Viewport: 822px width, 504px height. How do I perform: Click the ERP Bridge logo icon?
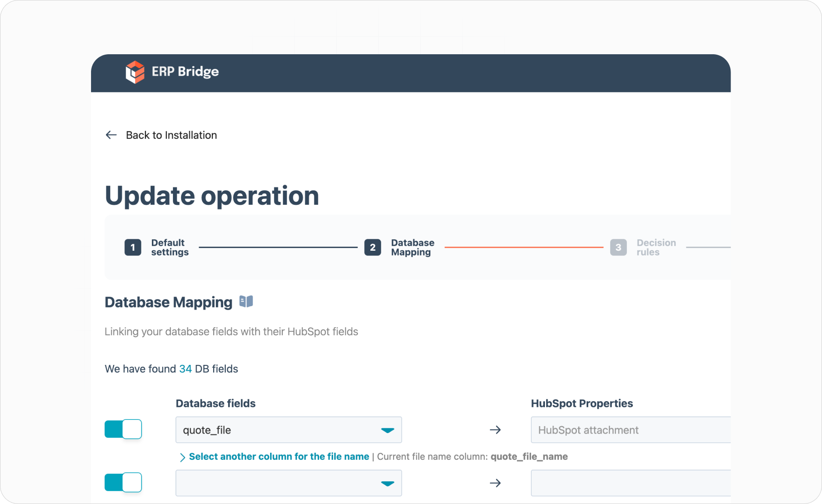(x=135, y=72)
